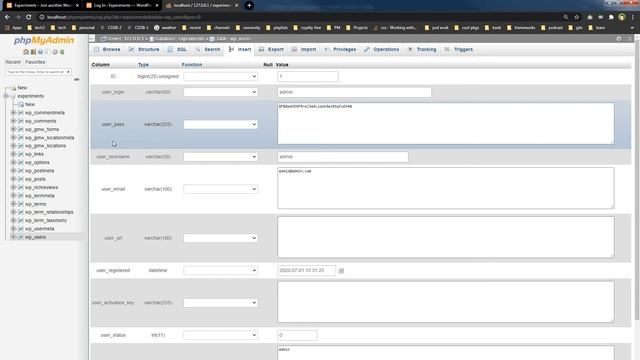Open the Operations tab
This screenshot has width=640, height=360.
381,49
